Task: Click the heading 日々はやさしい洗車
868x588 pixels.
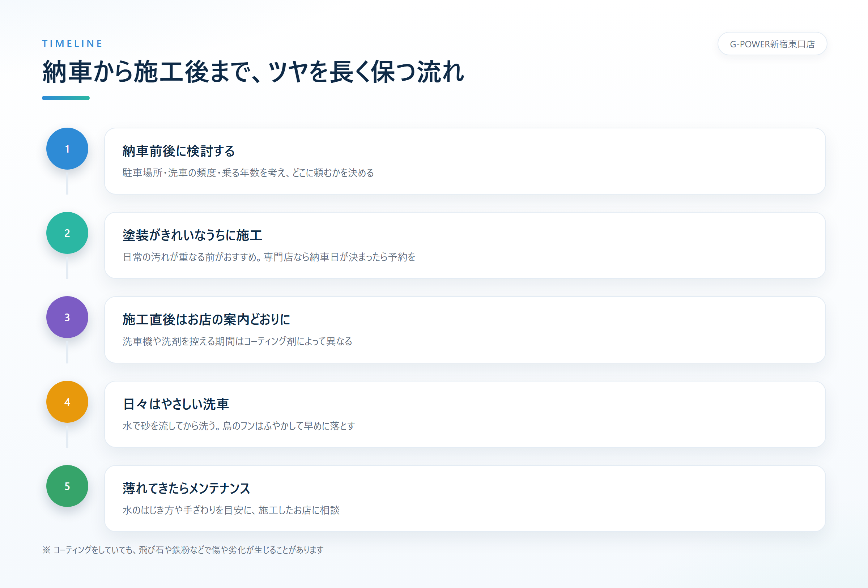Action: (x=175, y=404)
